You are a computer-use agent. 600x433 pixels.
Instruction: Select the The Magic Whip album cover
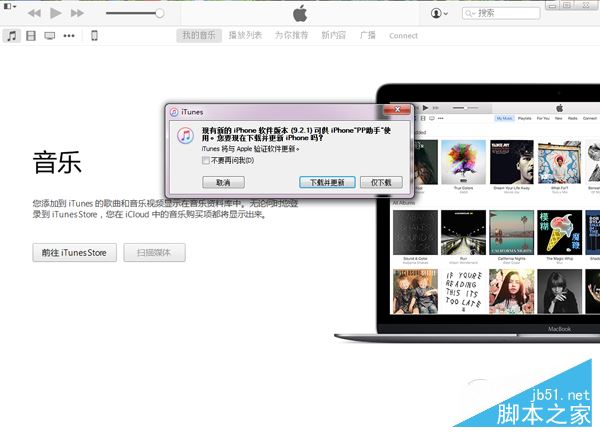pyautogui.click(x=559, y=233)
